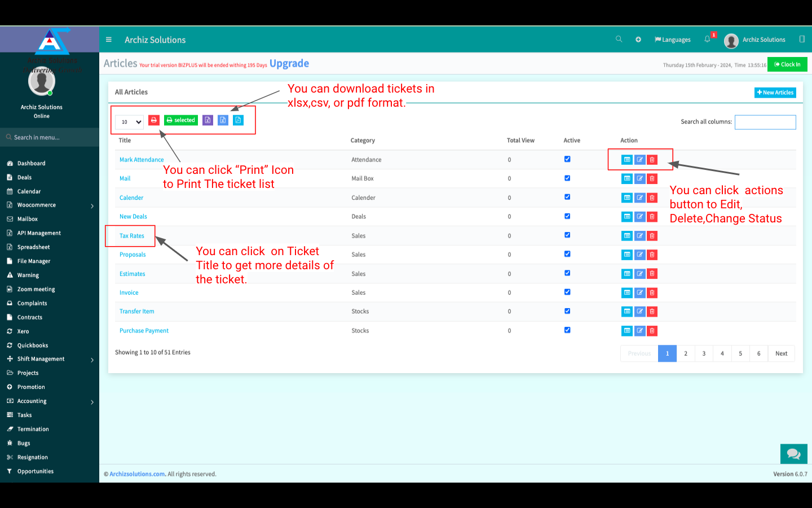Click the Search all columns input field
812x508 pixels.
(x=765, y=122)
